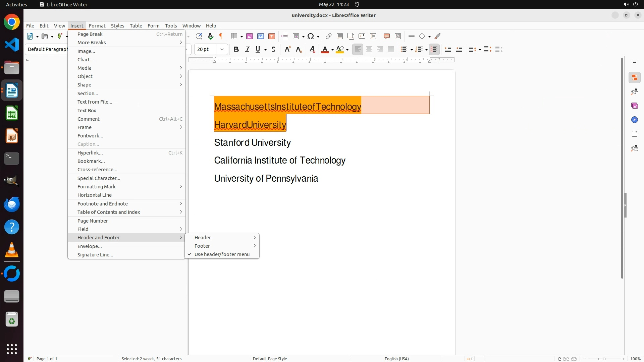Open the font size dropdown arrow
Image resolution: width=644 pixels, height=362 pixels.
tap(222, 50)
